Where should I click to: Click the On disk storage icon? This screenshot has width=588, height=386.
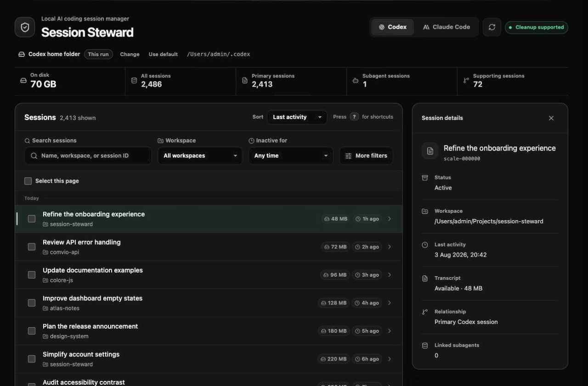23,80
